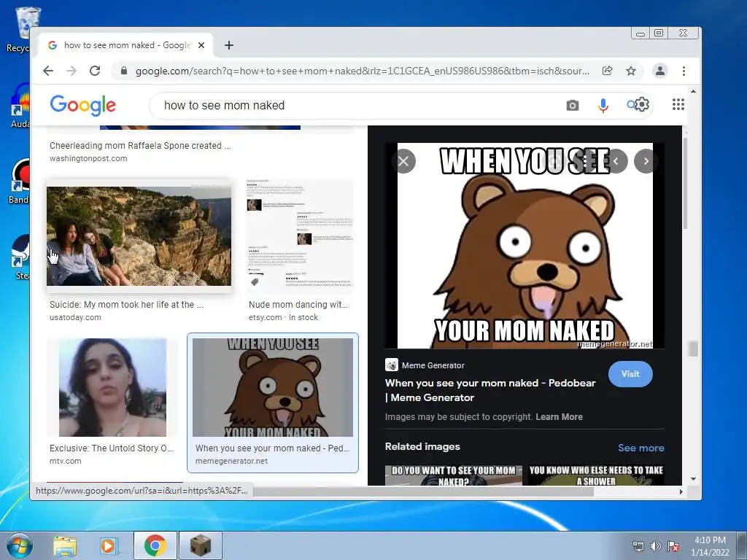Image resolution: width=747 pixels, height=560 pixels.
Task: Open the Windows Start menu
Action: pos(20,545)
